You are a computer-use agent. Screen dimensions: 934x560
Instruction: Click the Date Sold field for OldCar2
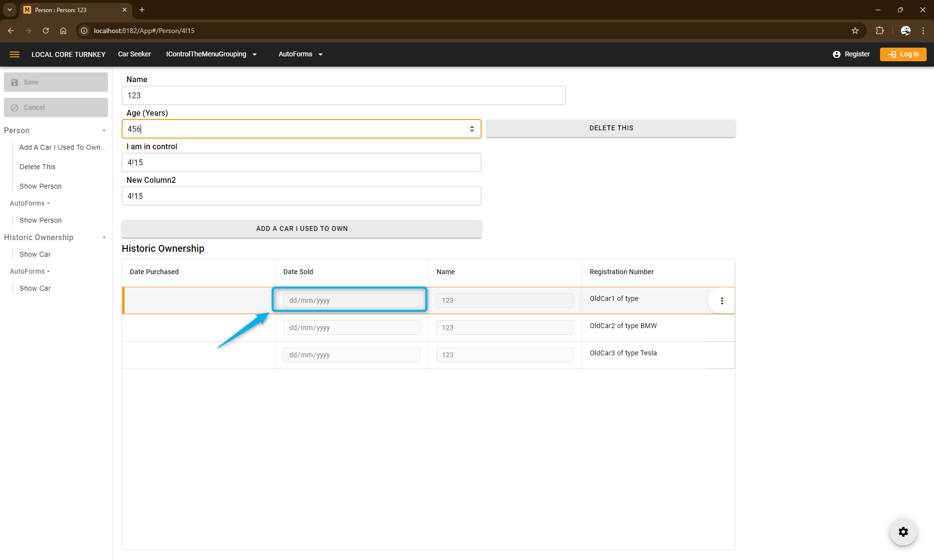click(351, 328)
